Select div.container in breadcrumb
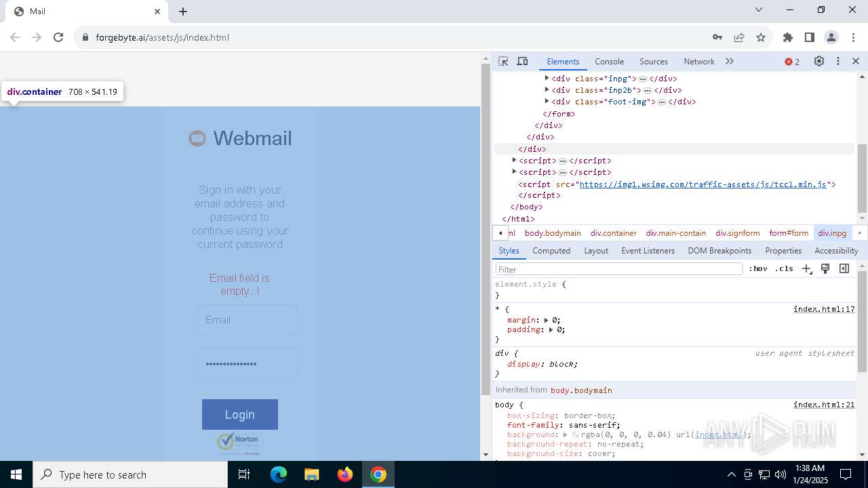The height and width of the screenshot is (488, 868). [x=613, y=233]
